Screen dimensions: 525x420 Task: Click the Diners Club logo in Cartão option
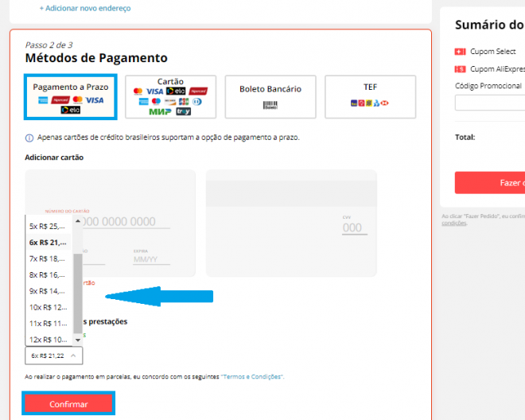click(x=197, y=102)
